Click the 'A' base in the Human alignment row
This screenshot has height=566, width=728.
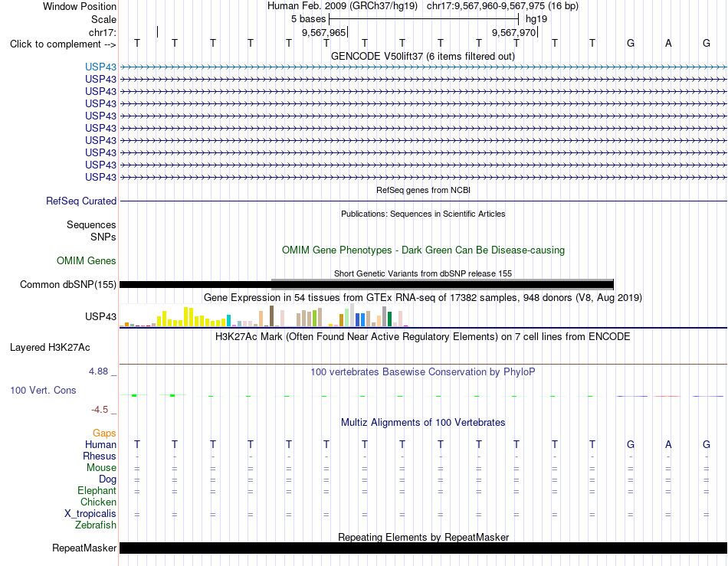click(668, 444)
